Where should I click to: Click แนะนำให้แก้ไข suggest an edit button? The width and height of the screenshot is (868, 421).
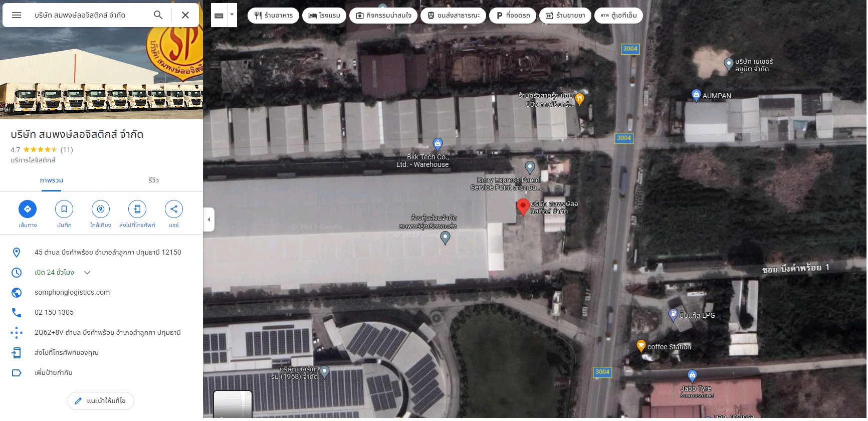[101, 401]
